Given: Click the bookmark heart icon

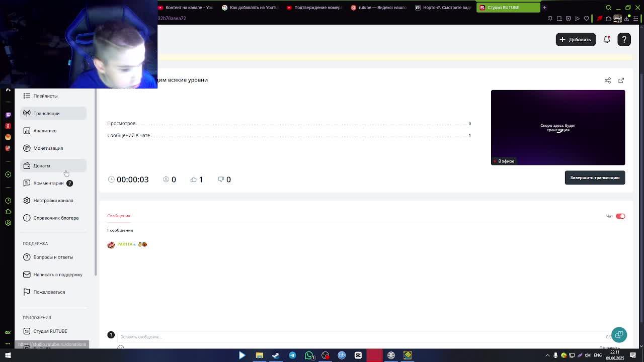Looking at the screenshot, I should 586,19.
